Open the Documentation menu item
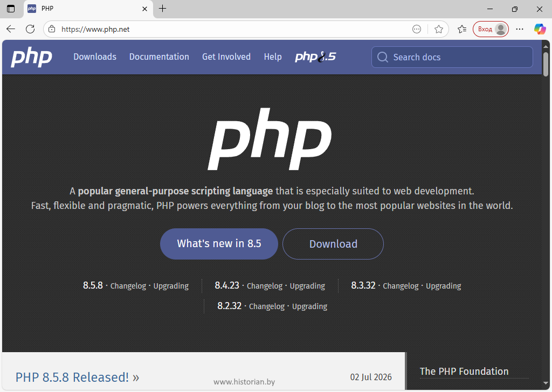 pyautogui.click(x=159, y=57)
